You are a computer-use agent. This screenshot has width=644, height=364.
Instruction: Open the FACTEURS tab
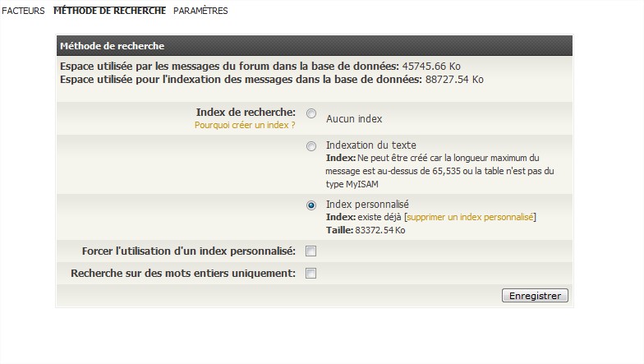23,11
